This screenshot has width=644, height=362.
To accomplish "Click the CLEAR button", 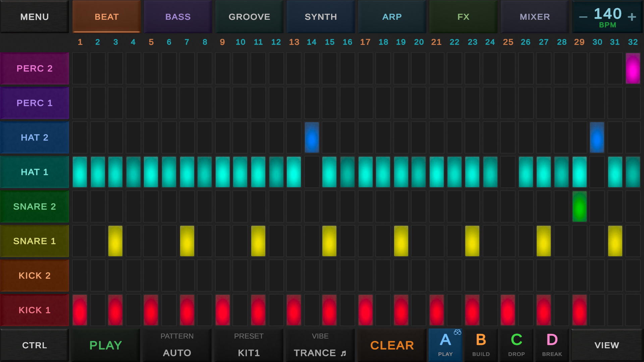I will (x=392, y=345).
